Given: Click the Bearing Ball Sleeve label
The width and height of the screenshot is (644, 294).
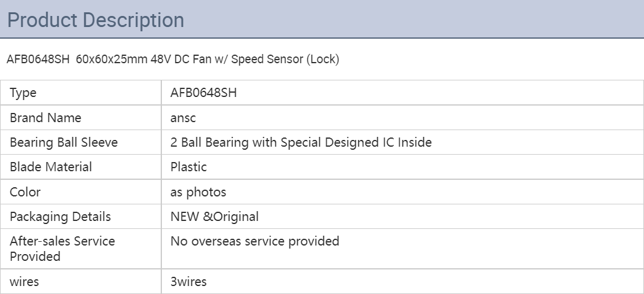Looking at the screenshot, I should coord(64,142).
